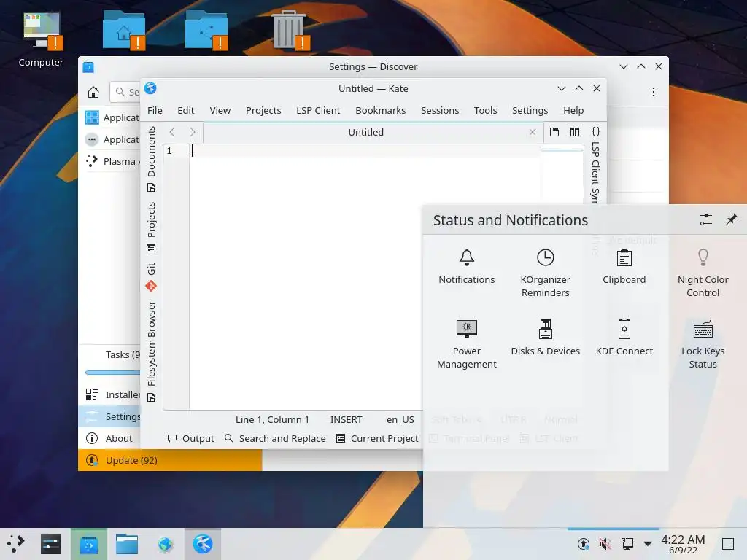747x560 pixels.
Task: Collapse hidden tray icons arrow
Action: [648, 544]
